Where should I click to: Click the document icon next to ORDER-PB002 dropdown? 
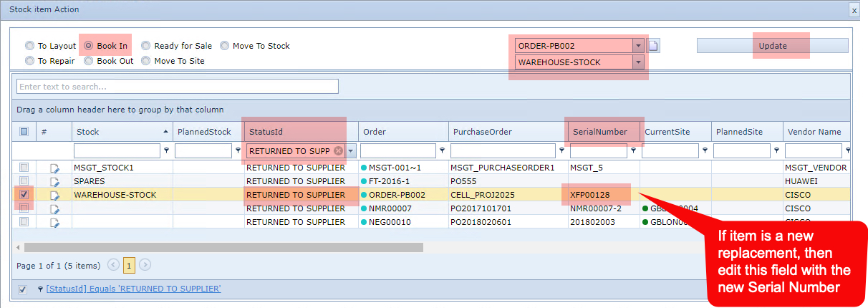[x=654, y=46]
